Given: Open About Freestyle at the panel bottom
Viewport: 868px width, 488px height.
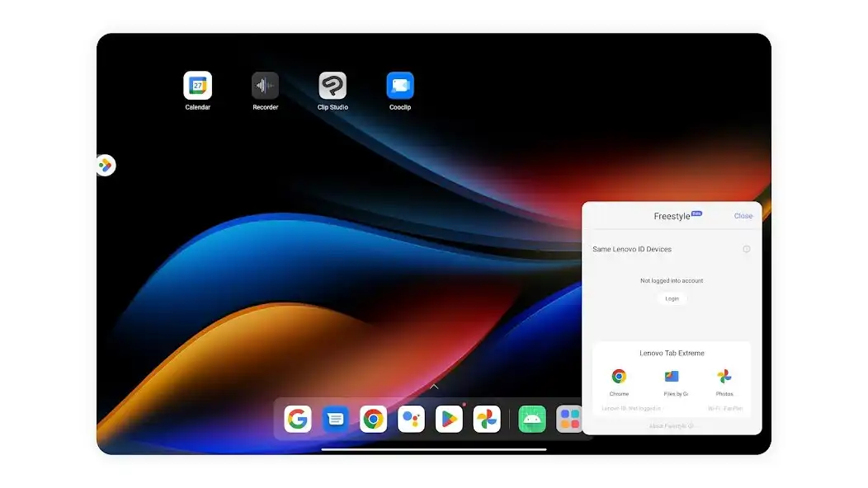Looking at the screenshot, I should [x=671, y=426].
